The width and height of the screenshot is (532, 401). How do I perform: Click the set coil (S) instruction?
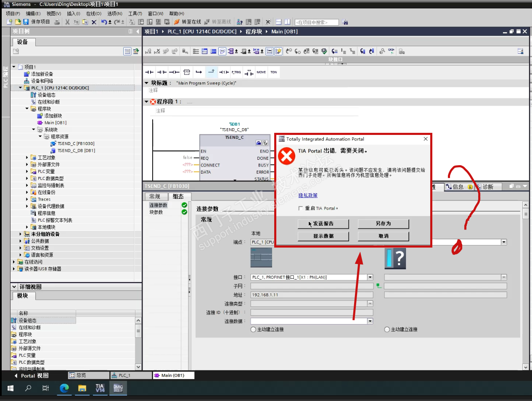(224, 72)
